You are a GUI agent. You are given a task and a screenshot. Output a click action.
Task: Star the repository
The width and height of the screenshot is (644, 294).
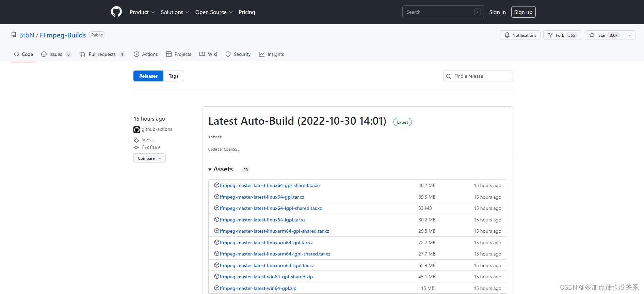pyautogui.click(x=605, y=35)
